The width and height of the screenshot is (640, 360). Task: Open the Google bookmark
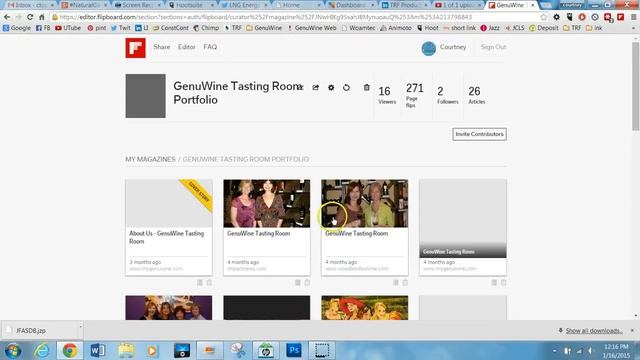(17, 28)
